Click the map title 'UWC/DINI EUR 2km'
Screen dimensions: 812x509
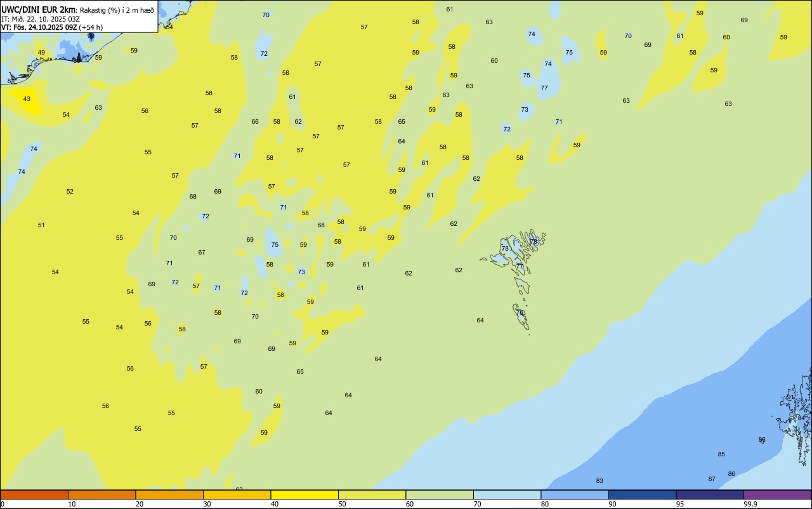(x=38, y=10)
